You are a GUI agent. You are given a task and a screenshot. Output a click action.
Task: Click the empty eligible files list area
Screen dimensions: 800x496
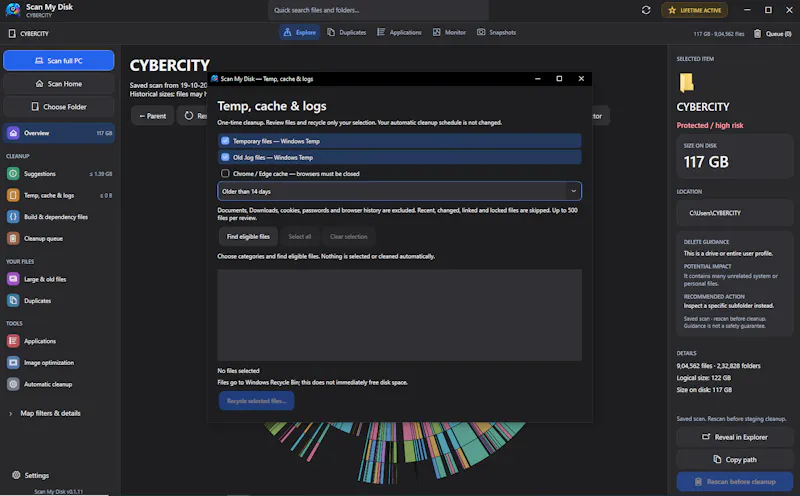[399, 315]
